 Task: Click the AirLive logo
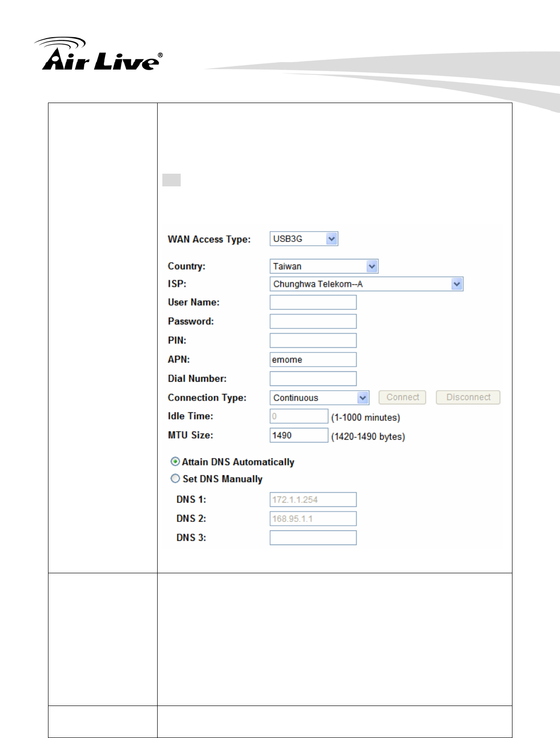[98, 54]
